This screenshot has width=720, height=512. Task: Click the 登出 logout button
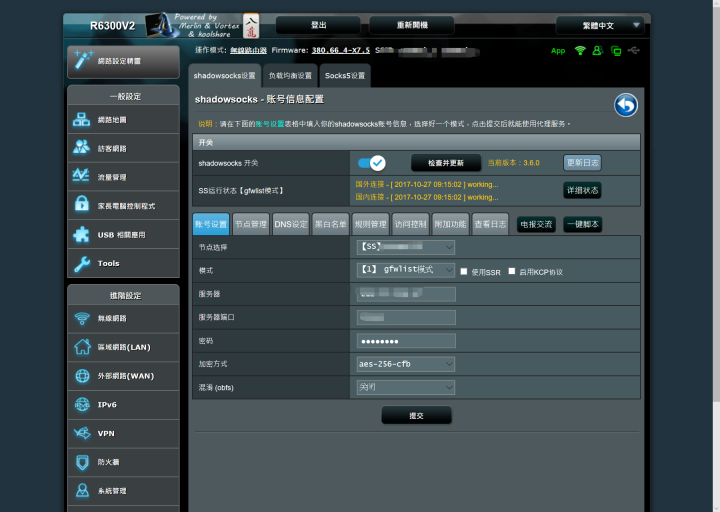pos(318,25)
